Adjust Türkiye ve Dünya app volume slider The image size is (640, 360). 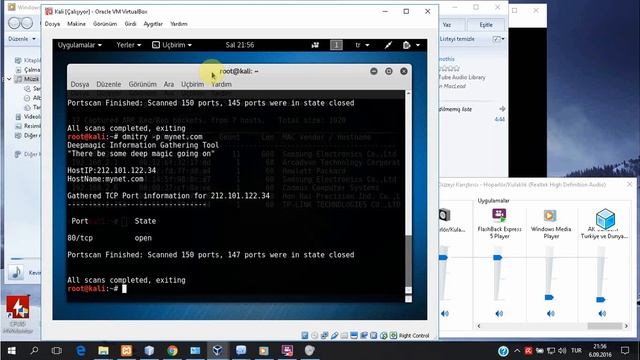click(x=600, y=300)
